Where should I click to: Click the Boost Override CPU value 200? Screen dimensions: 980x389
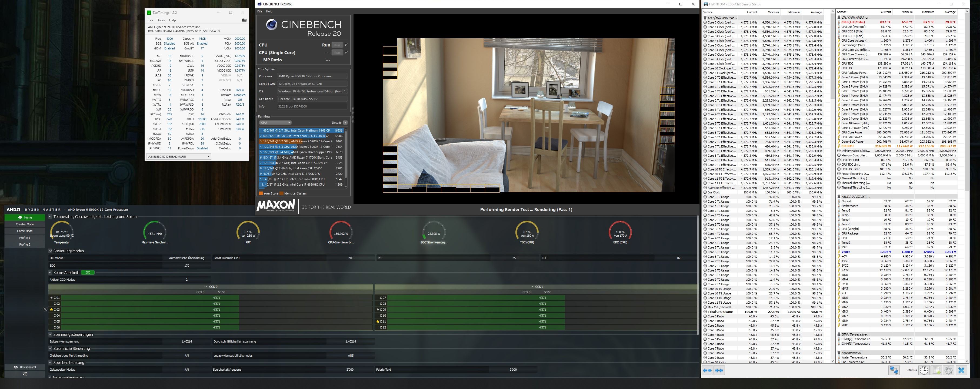[x=350, y=258]
